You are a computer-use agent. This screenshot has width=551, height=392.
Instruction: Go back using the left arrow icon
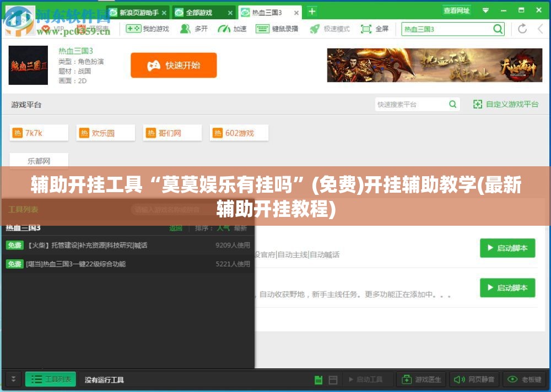coord(541,29)
